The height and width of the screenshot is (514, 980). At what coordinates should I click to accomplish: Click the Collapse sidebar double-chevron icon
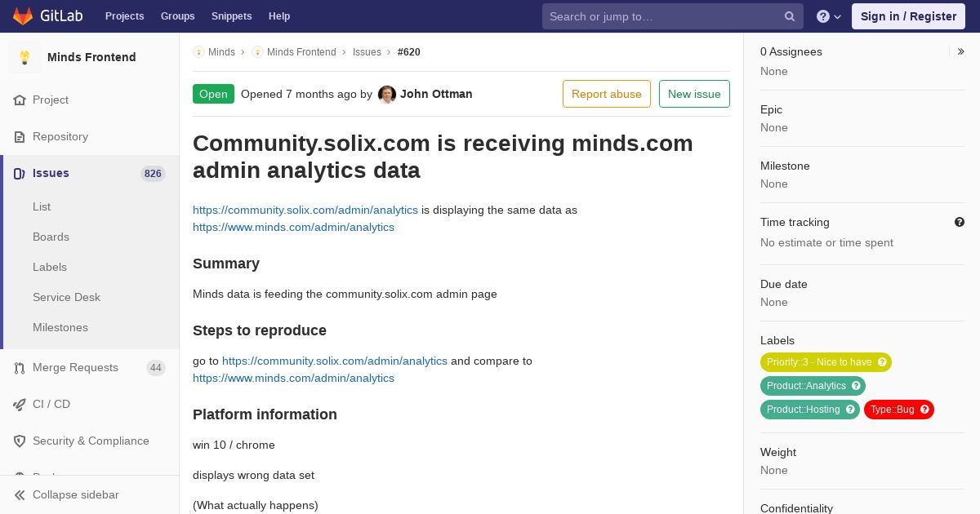pos(20,494)
